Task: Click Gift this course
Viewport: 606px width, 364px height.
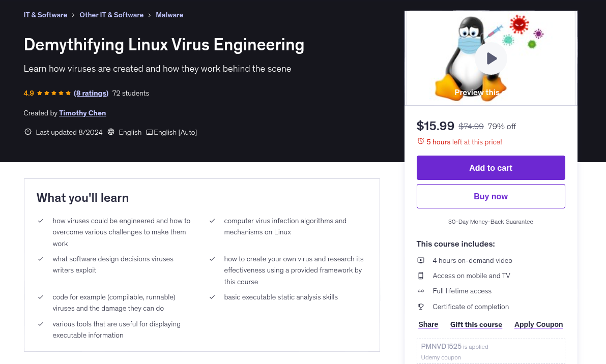Action: [x=476, y=325]
